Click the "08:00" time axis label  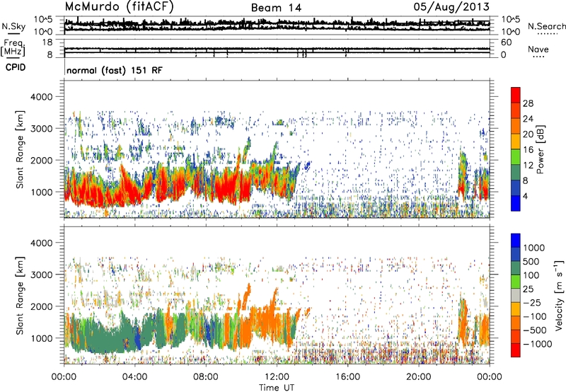click(x=206, y=377)
